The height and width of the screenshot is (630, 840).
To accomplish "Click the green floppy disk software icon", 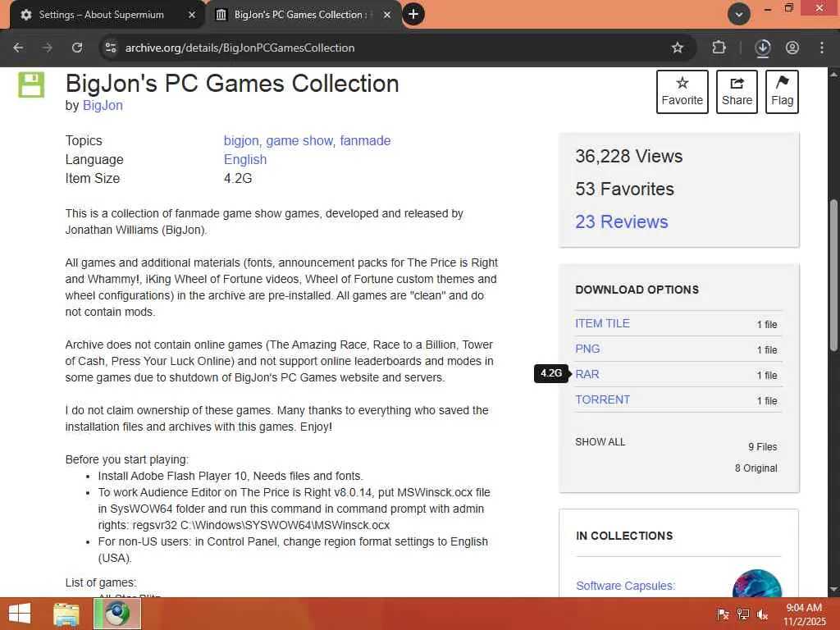I will [31, 84].
